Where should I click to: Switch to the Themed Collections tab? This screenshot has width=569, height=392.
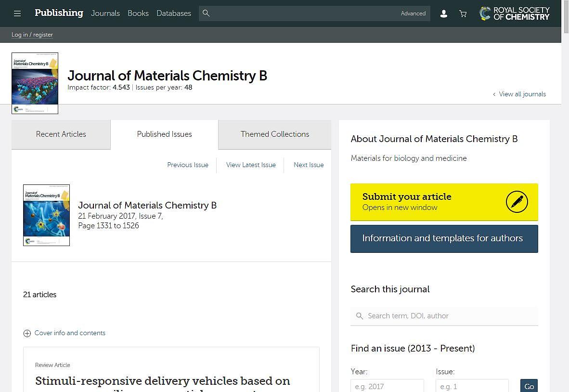pyautogui.click(x=274, y=134)
